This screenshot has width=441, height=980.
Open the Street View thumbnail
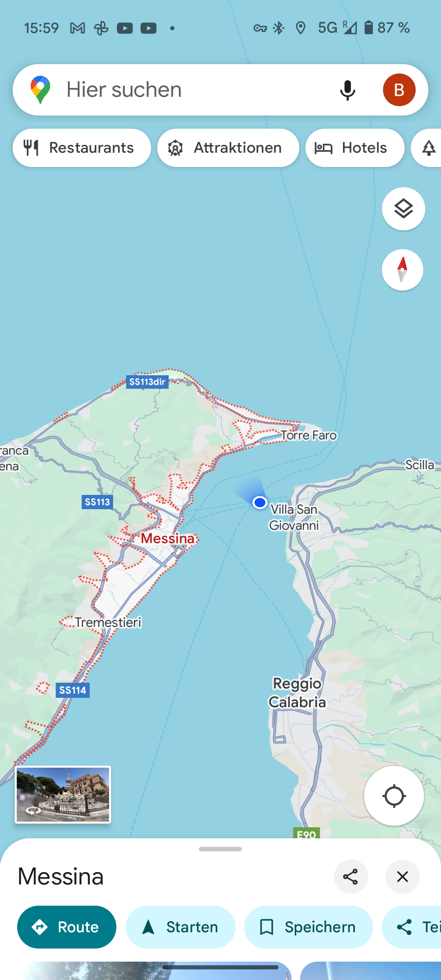point(63,795)
